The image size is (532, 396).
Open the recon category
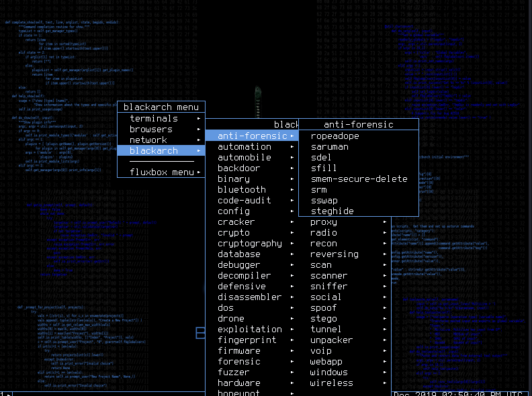tap(345, 244)
